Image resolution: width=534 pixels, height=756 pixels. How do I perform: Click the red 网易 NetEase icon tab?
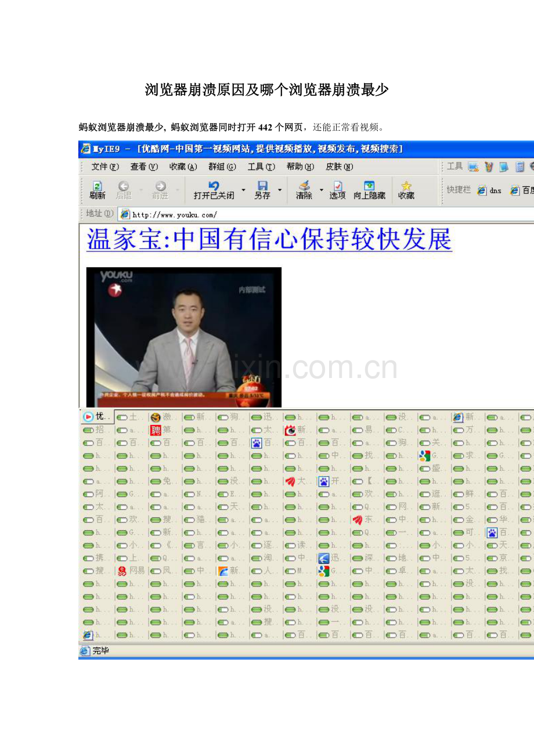click(121, 571)
